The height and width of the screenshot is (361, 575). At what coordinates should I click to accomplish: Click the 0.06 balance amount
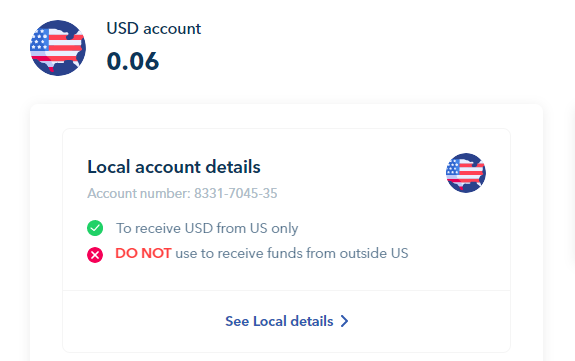[133, 61]
